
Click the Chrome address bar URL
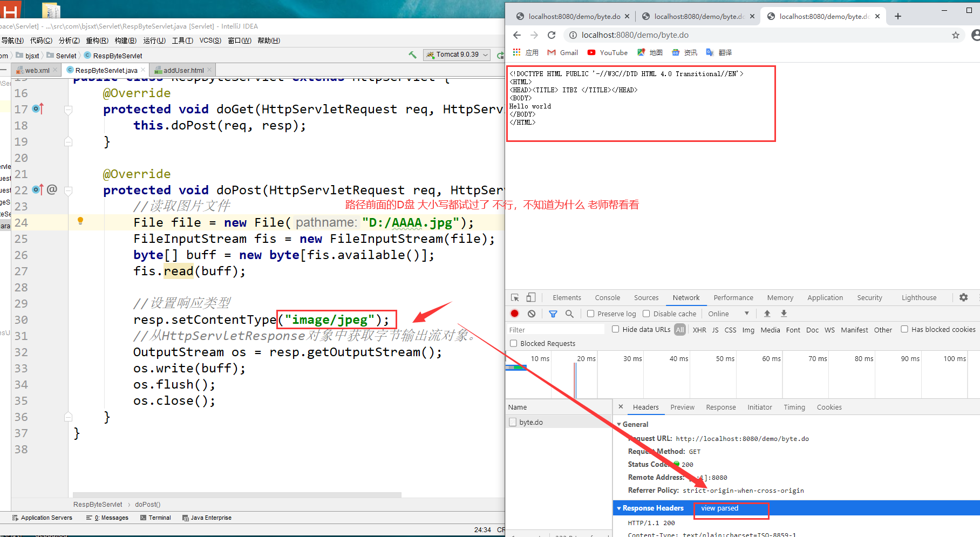pyautogui.click(x=635, y=35)
